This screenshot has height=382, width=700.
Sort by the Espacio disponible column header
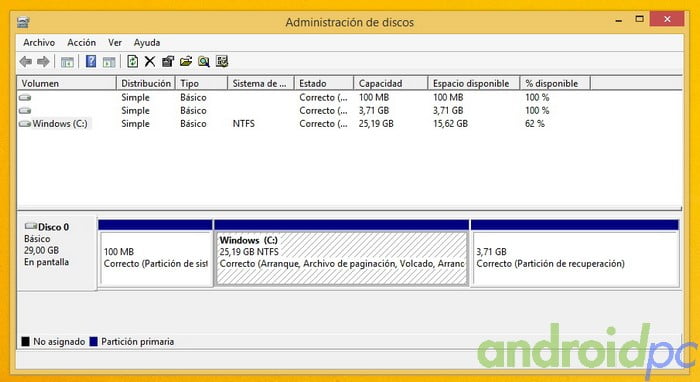[474, 83]
